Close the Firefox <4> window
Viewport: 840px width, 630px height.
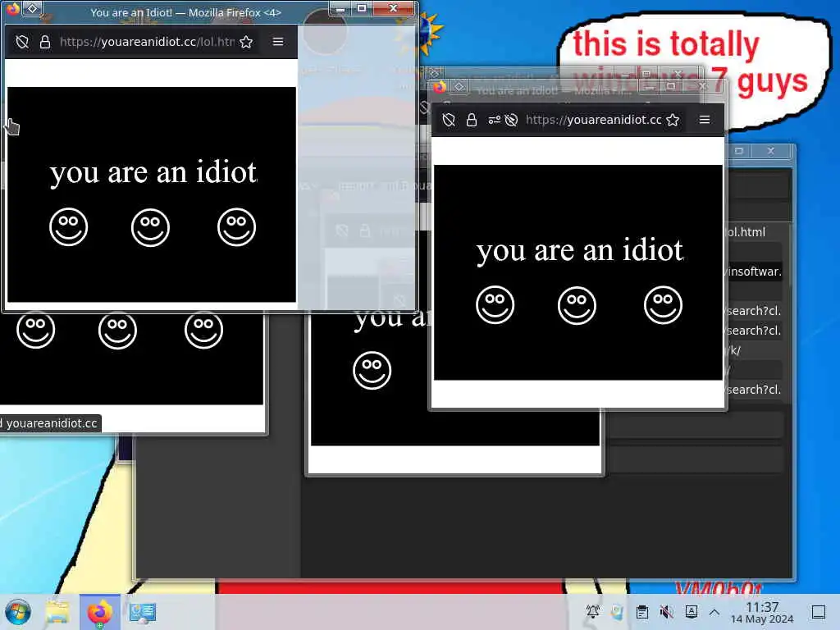point(393,8)
